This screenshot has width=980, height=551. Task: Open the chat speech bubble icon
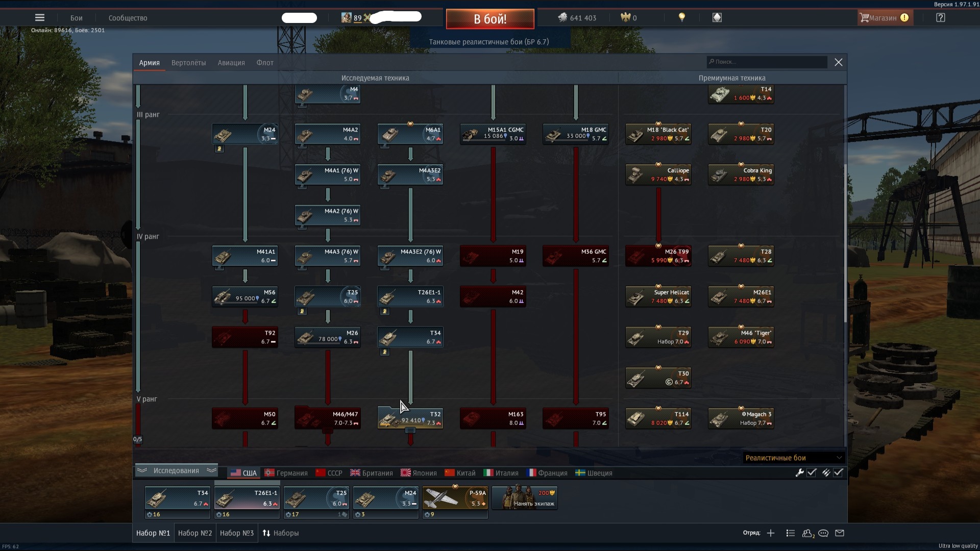(x=823, y=533)
